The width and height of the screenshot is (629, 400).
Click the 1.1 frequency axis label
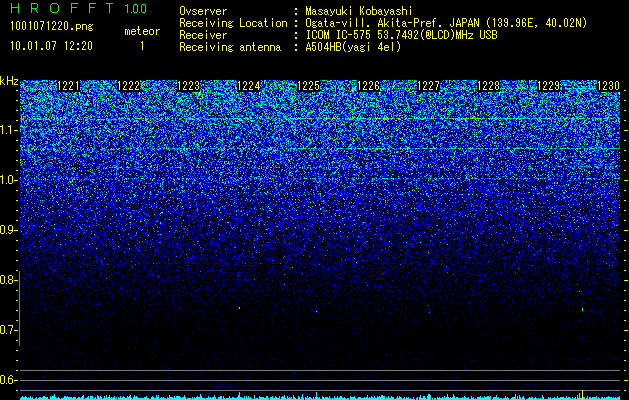[8, 130]
